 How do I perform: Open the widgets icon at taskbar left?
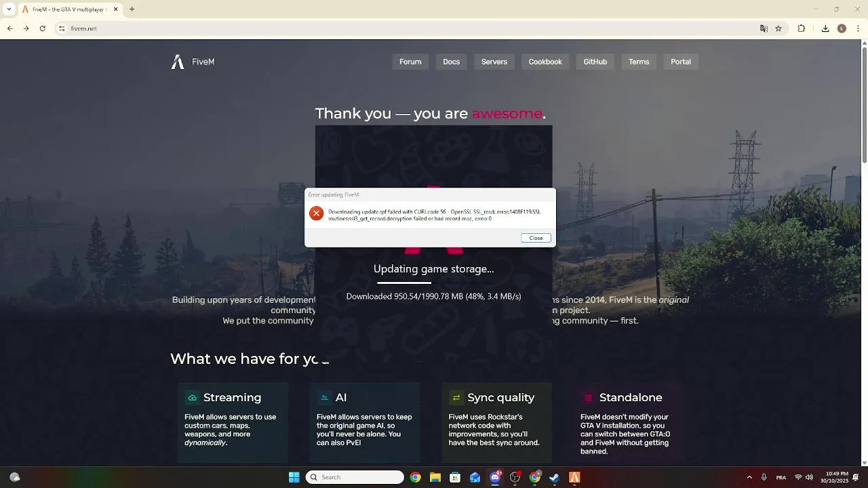pyautogui.click(x=15, y=477)
